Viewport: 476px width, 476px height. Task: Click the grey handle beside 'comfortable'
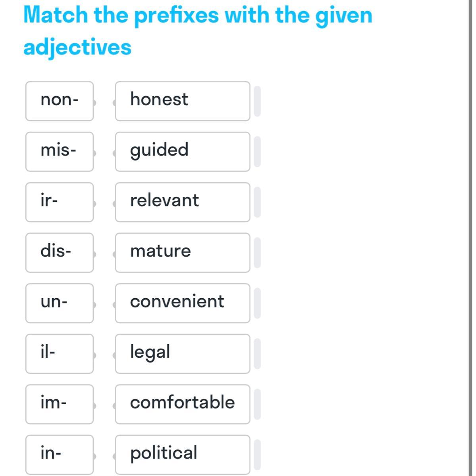(x=257, y=404)
